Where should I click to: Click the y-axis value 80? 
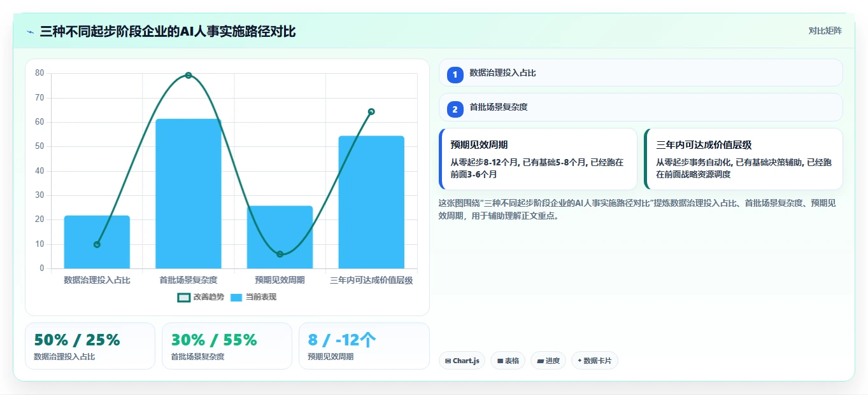39,73
